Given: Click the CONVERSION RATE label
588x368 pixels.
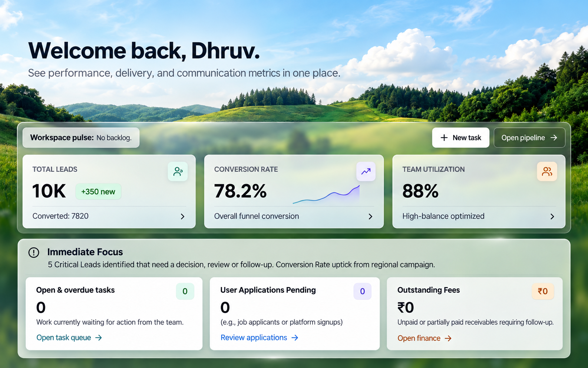Looking at the screenshot, I should (246, 169).
